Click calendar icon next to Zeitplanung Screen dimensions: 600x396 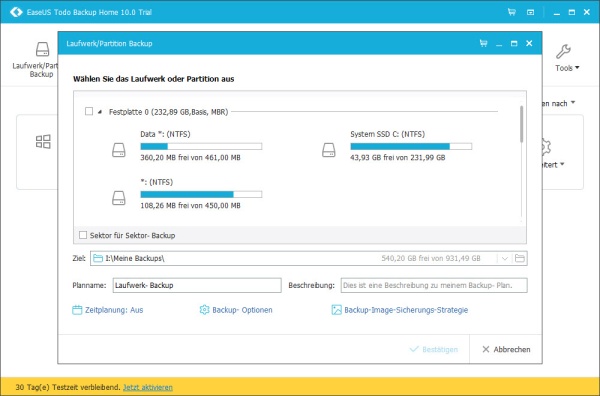(x=77, y=310)
